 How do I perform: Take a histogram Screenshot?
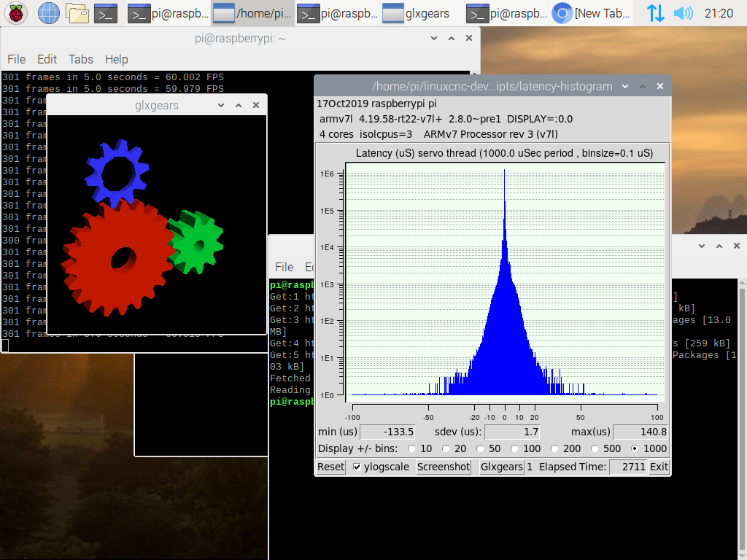point(444,467)
